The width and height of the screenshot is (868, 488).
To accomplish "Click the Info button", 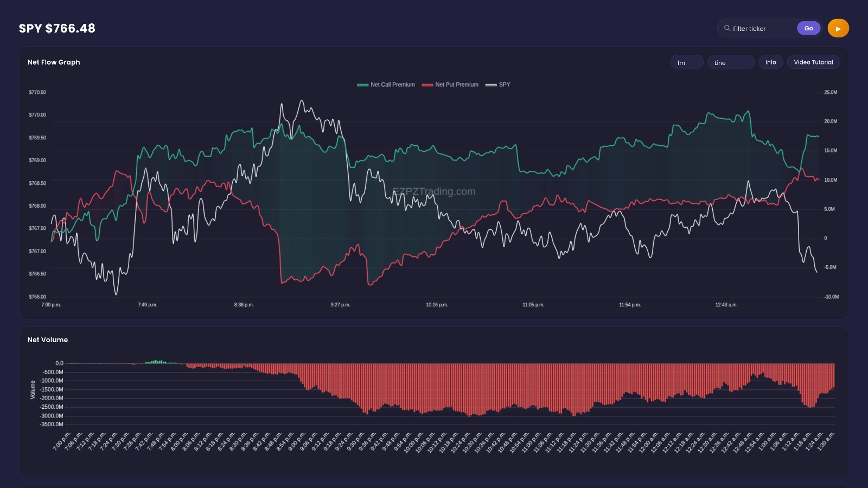I will click(770, 62).
